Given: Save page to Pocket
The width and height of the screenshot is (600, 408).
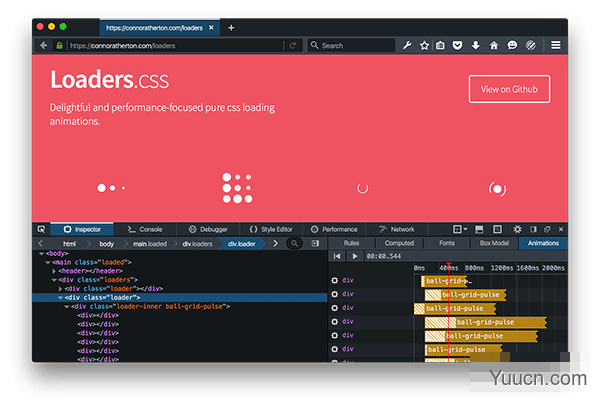Looking at the screenshot, I should (457, 46).
